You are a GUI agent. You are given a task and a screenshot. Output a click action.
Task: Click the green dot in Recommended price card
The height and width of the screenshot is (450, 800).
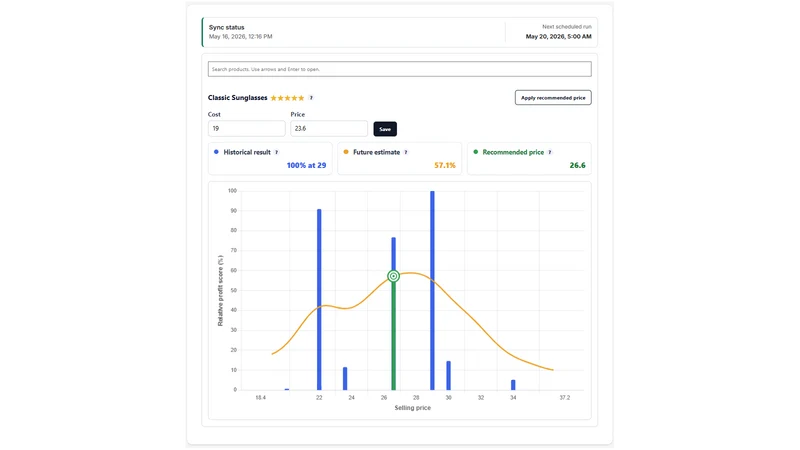tap(476, 152)
